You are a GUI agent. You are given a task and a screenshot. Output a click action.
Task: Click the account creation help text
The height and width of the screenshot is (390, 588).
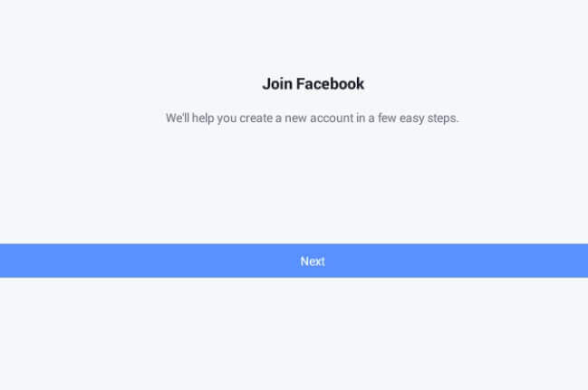click(x=312, y=118)
